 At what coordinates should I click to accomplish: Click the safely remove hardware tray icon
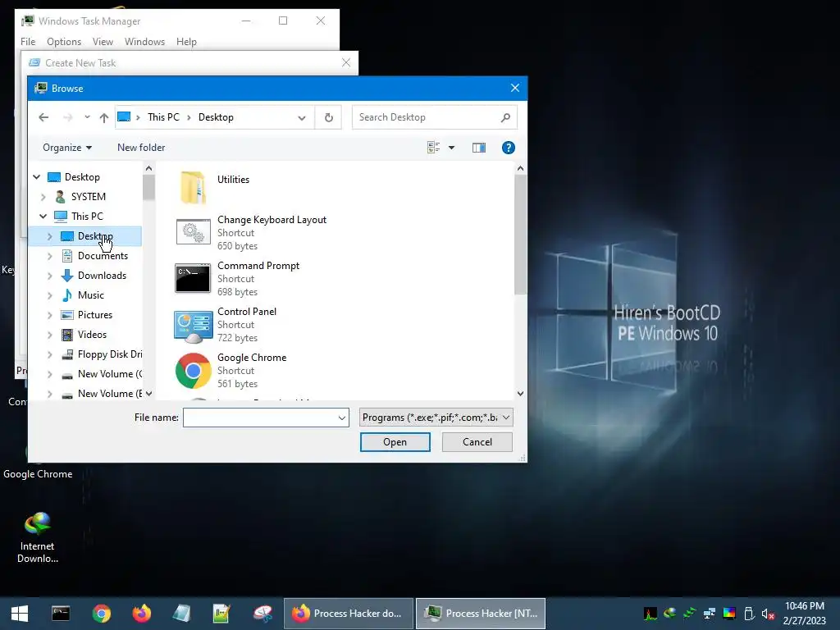coord(749,614)
